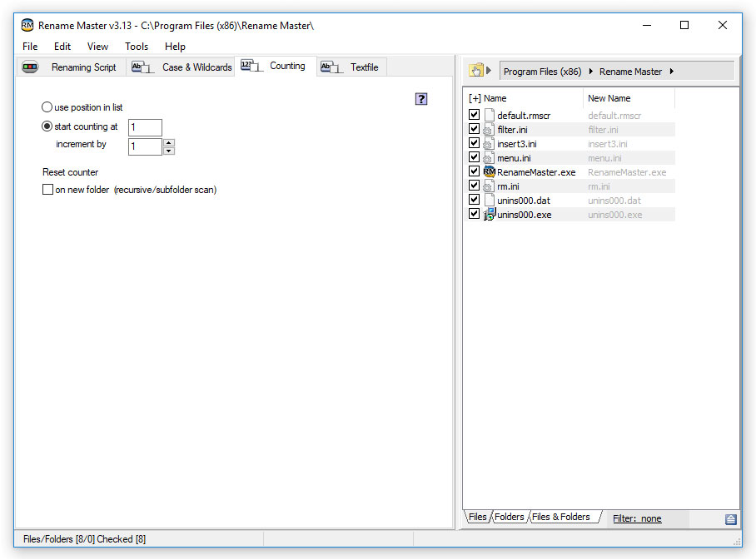
Task: Click the filter.ini gear file icon
Action: (x=489, y=129)
